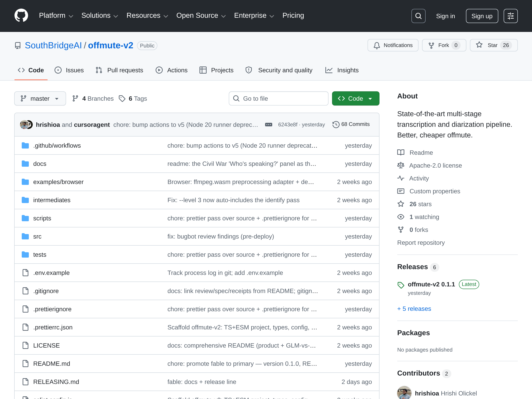This screenshot has height=399, width=532.
Task: Expand the Open Source menu
Action: click(201, 16)
